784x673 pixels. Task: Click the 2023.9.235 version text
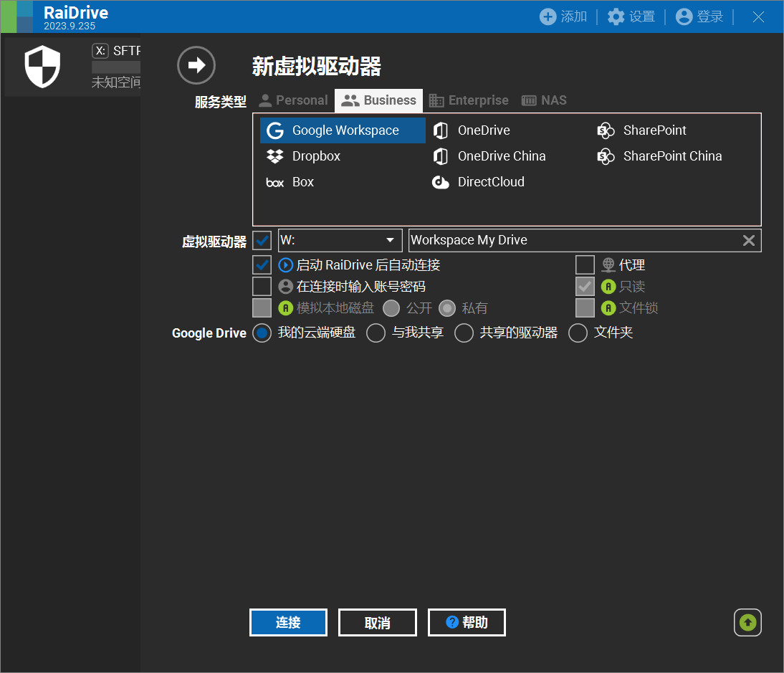pyautogui.click(x=70, y=26)
